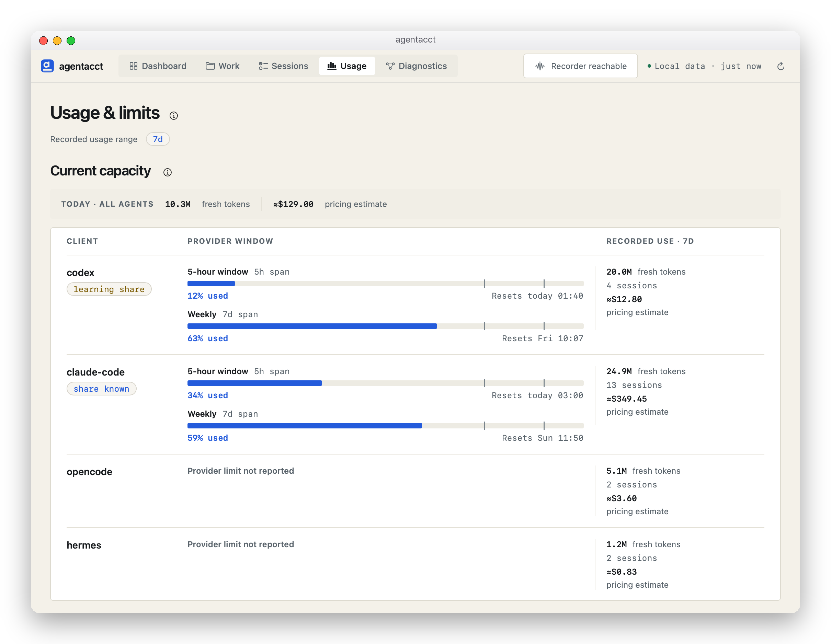Click the Work folder icon
This screenshot has height=644, width=831.
click(210, 66)
